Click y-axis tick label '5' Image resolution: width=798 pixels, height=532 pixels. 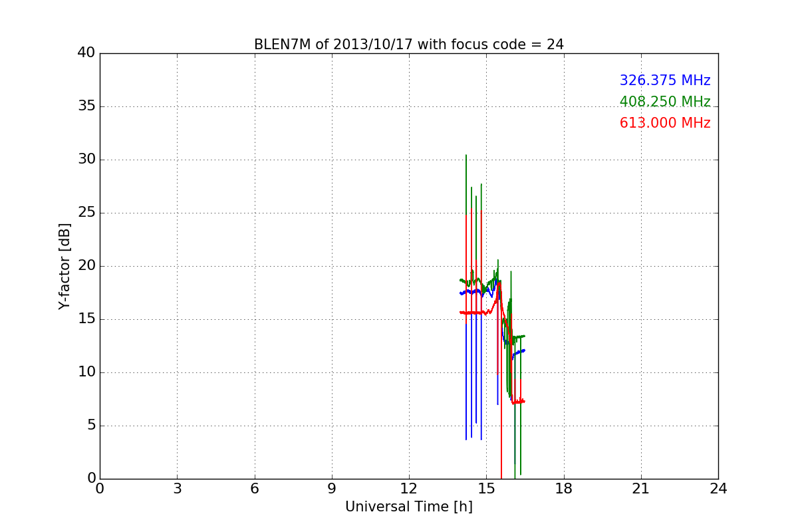tap(90, 425)
